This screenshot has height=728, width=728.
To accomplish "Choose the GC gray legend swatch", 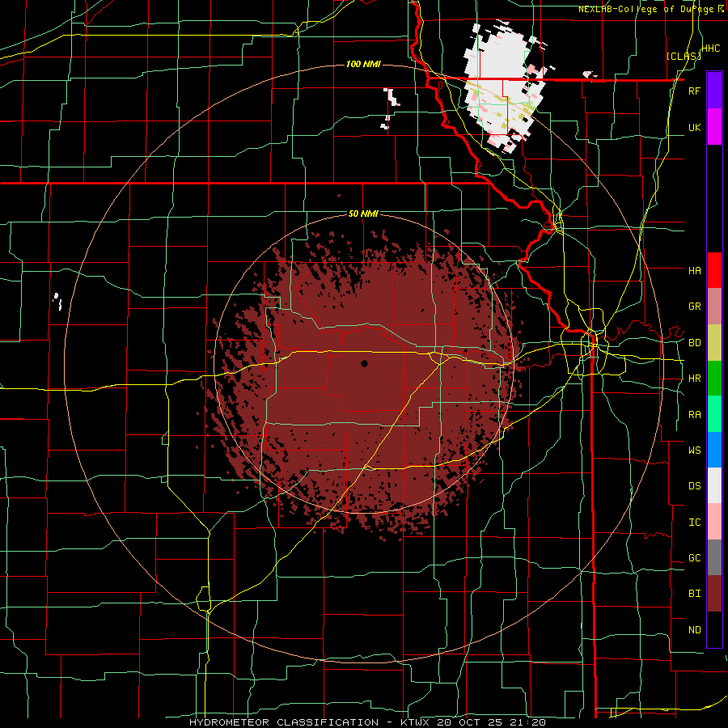I will (x=714, y=557).
